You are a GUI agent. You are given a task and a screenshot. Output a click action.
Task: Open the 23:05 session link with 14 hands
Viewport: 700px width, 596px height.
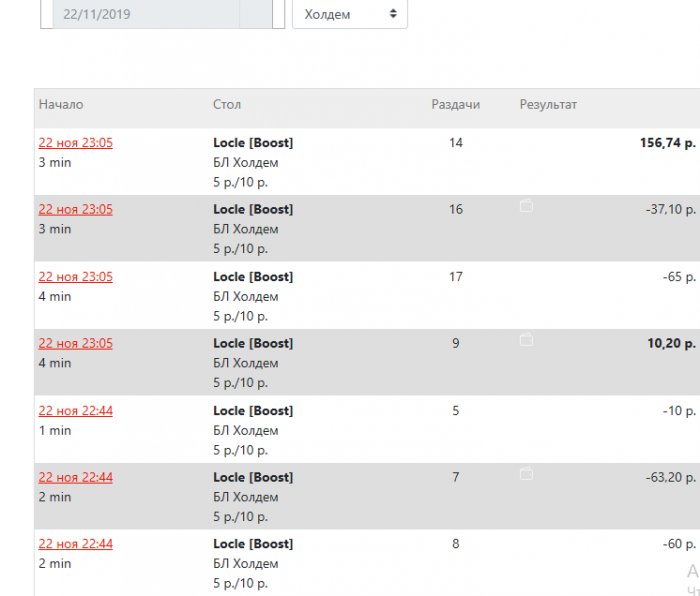coord(76,143)
